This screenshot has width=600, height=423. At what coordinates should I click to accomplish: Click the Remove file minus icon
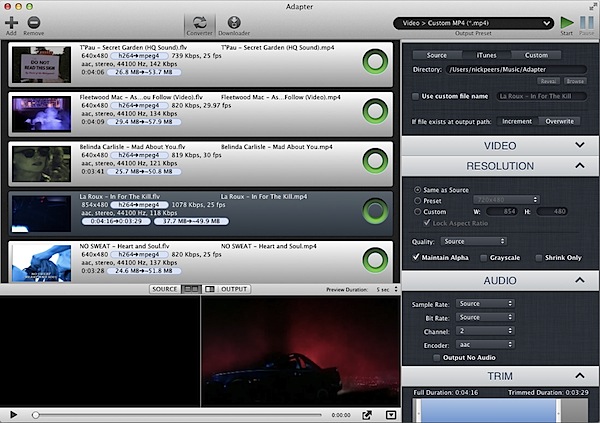[34, 20]
